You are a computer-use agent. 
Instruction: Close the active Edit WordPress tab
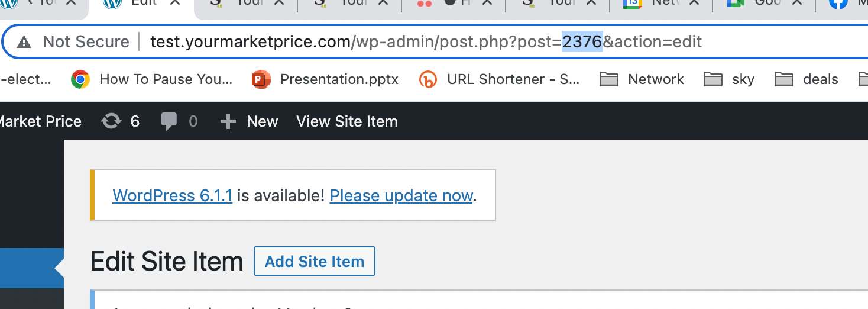(176, 2)
